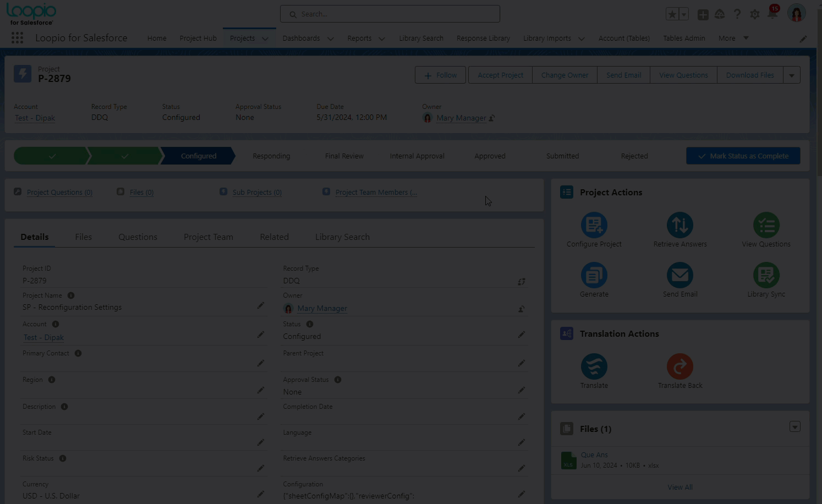Open Que Ans file link
Image resolution: width=822 pixels, height=504 pixels.
tap(594, 454)
